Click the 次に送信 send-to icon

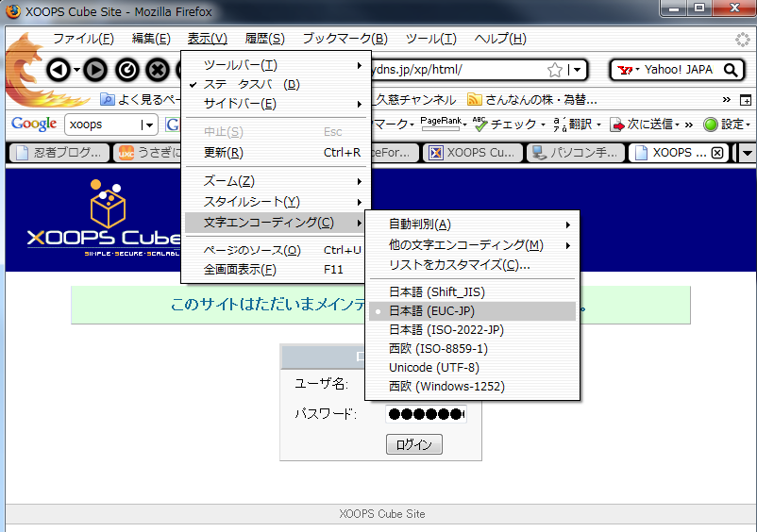[x=617, y=125]
